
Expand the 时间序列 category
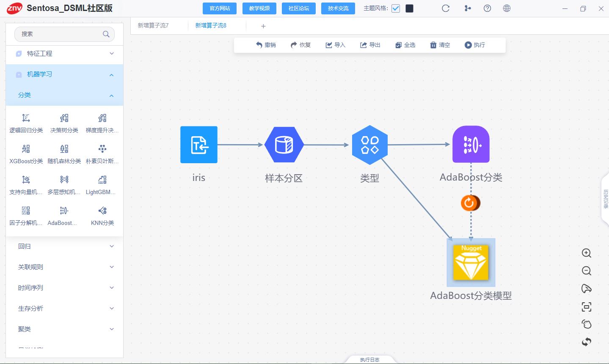(x=65, y=287)
